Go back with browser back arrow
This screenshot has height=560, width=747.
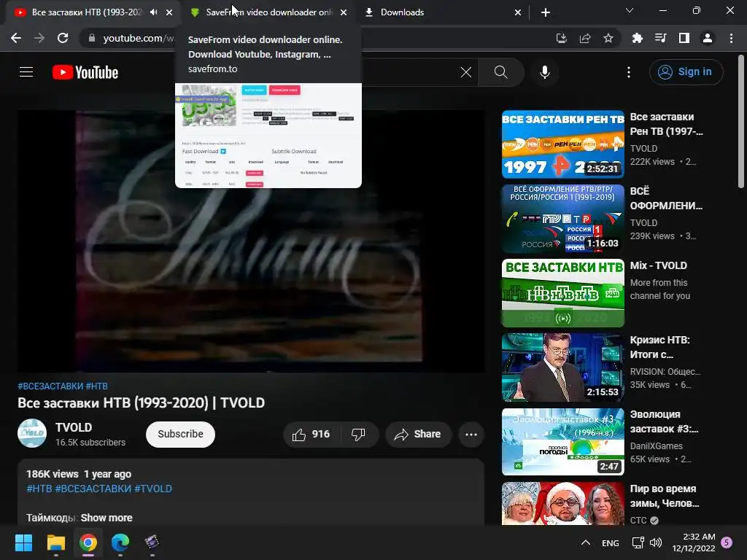(x=16, y=38)
